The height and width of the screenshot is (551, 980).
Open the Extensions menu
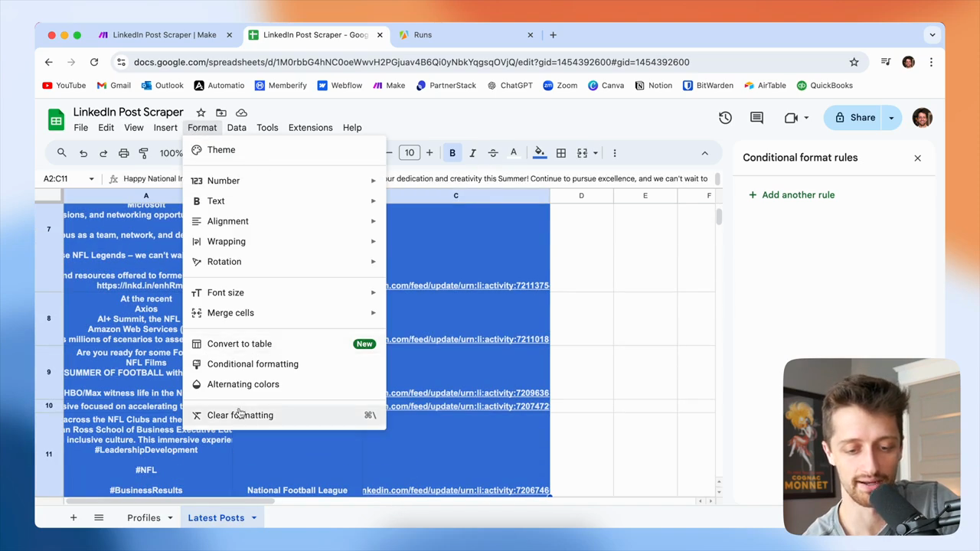point(310,128)
